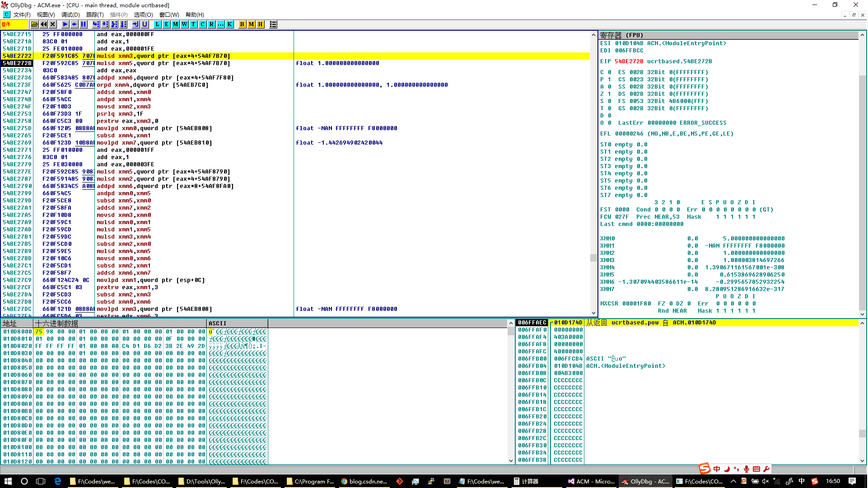868x488 pixels.
Task: Pause execution with the pause icon
Action: pos(84,24)
